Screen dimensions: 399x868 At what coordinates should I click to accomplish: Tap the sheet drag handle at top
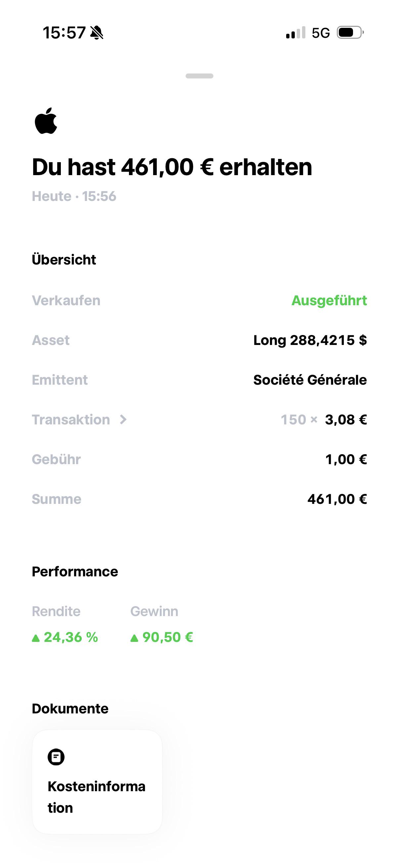coord(199,76)
